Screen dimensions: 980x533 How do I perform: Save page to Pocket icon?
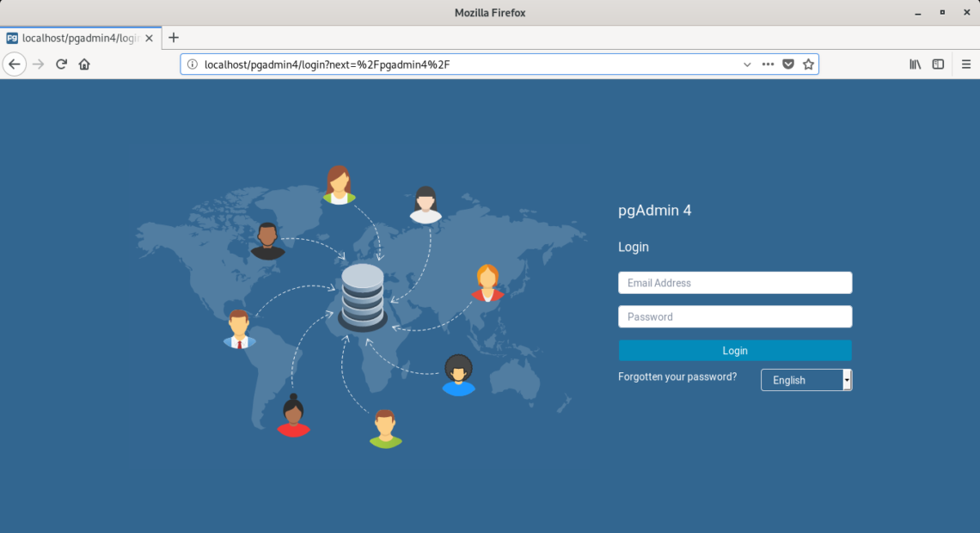click(x=788, y=64)
